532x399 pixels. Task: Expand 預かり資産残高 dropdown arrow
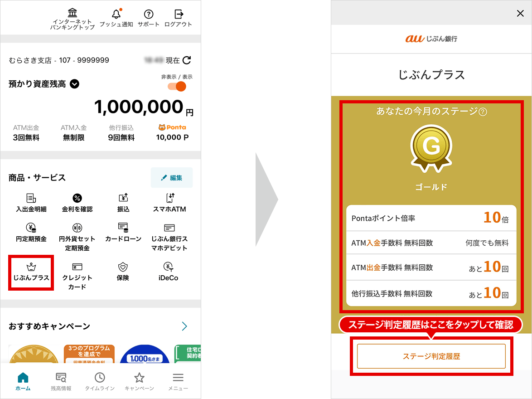75,84
